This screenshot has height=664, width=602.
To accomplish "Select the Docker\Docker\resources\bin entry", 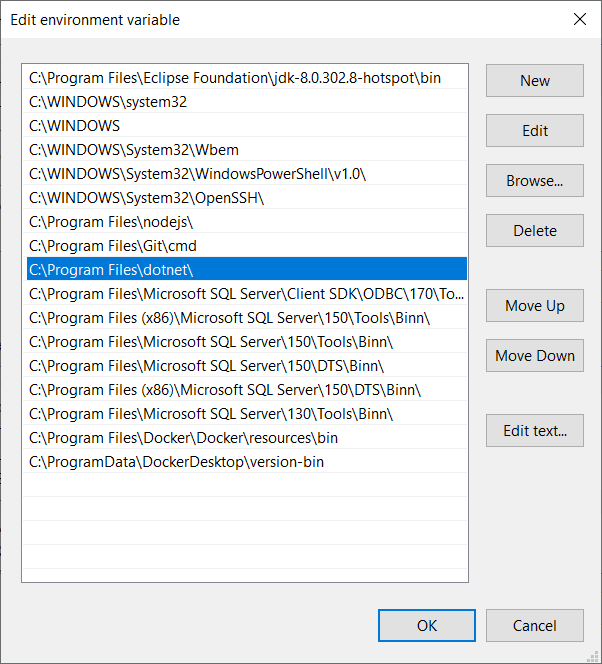I will click(247, 438).
